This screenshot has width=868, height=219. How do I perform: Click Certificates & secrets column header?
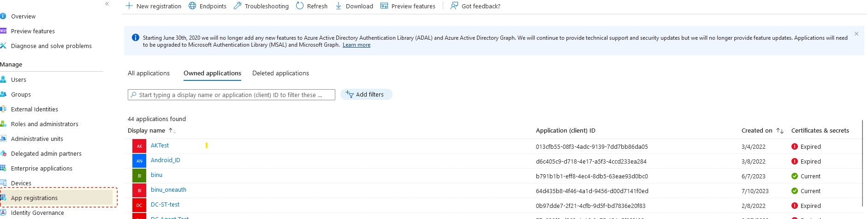(x=820, y=131)
